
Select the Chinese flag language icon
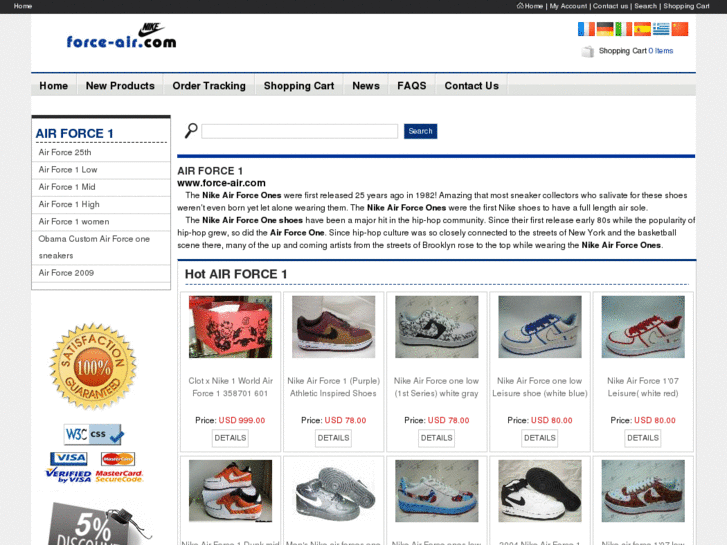[x=680, y=29]
